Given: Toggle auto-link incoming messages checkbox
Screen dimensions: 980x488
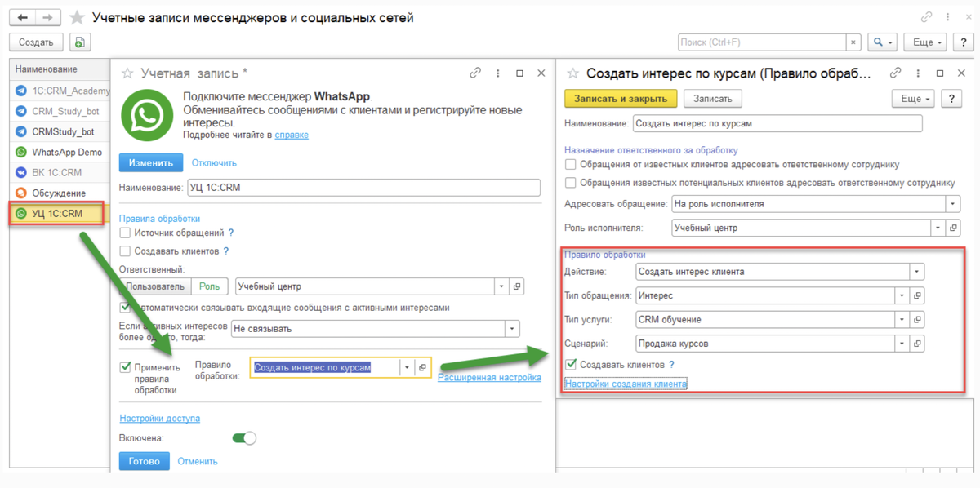Looking at the screenshot, I should (125, 308).
